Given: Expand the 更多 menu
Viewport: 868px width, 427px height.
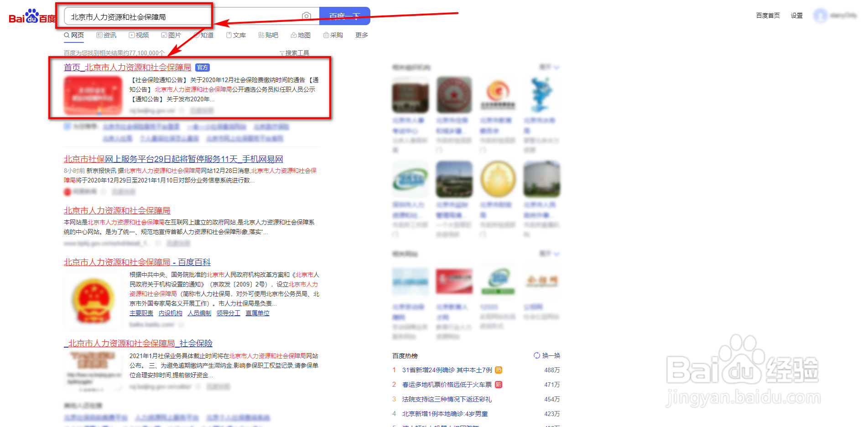Looking at the screenshot, I should [362, 35].
